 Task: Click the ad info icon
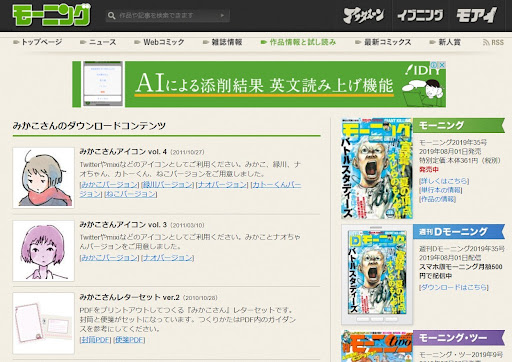[435, 65]
